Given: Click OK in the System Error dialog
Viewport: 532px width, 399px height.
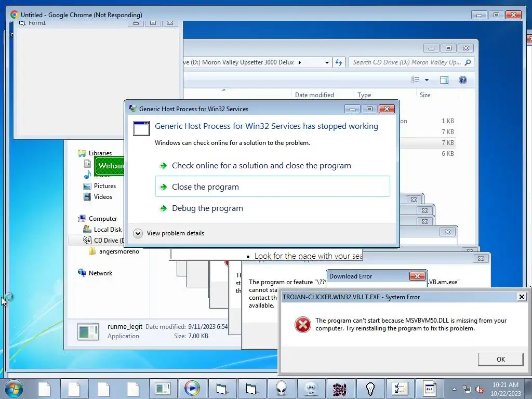Looking at the screenshot, I should pos(500,360).
